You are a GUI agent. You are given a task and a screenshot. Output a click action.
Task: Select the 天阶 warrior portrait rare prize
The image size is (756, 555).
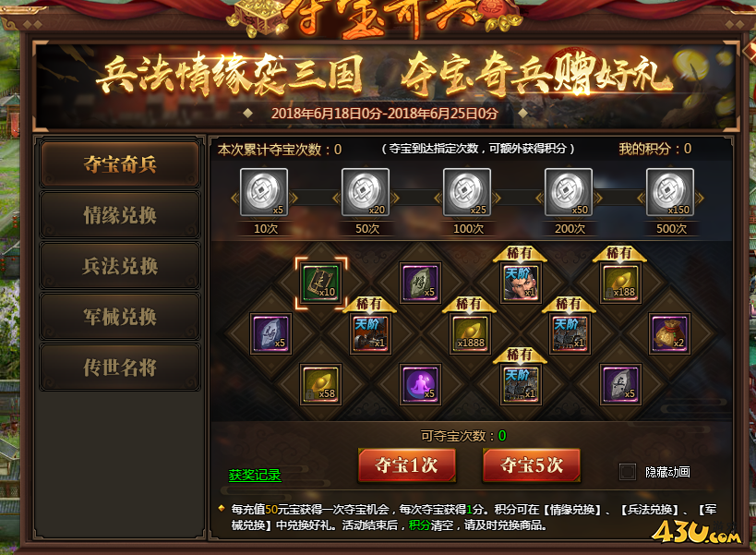[x=521, y=283]
